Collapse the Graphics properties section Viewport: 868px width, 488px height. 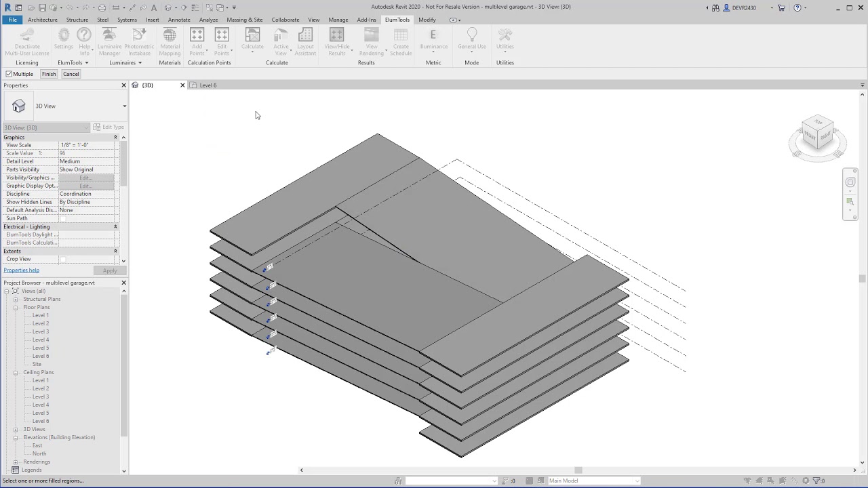pos(115,138)
